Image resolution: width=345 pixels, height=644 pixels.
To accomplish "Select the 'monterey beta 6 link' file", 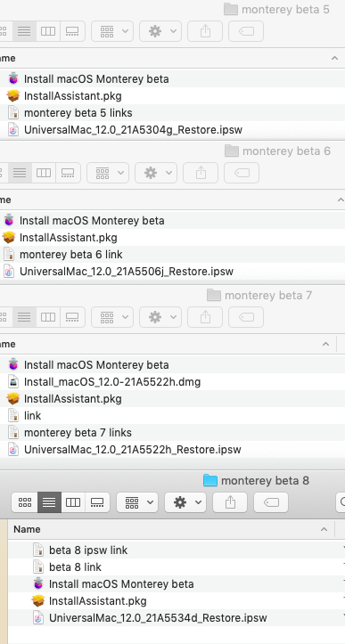I will coord(70,255).
